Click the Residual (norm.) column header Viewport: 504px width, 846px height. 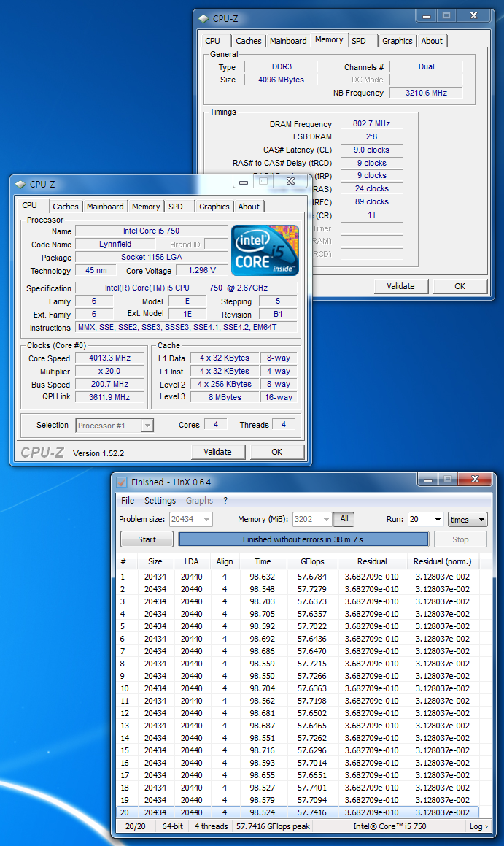click(x=443, y=561)
